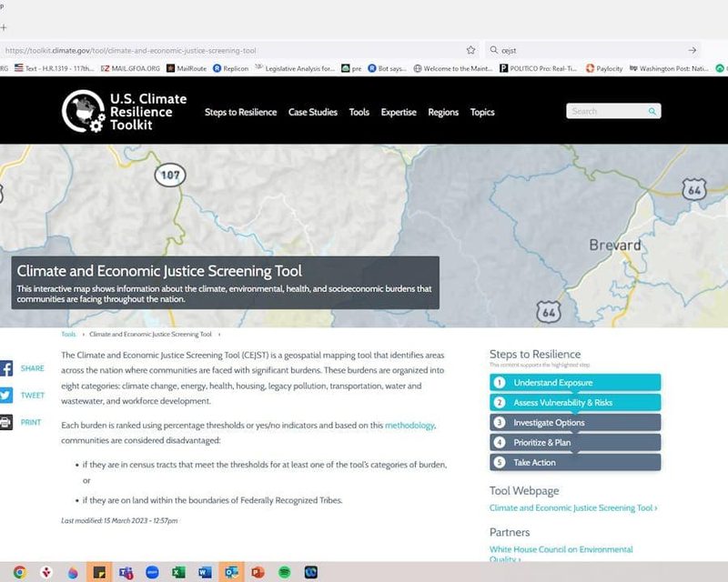Open the Steps to Resilience menu
Viewport: 728px width, 582px height.
240,113
